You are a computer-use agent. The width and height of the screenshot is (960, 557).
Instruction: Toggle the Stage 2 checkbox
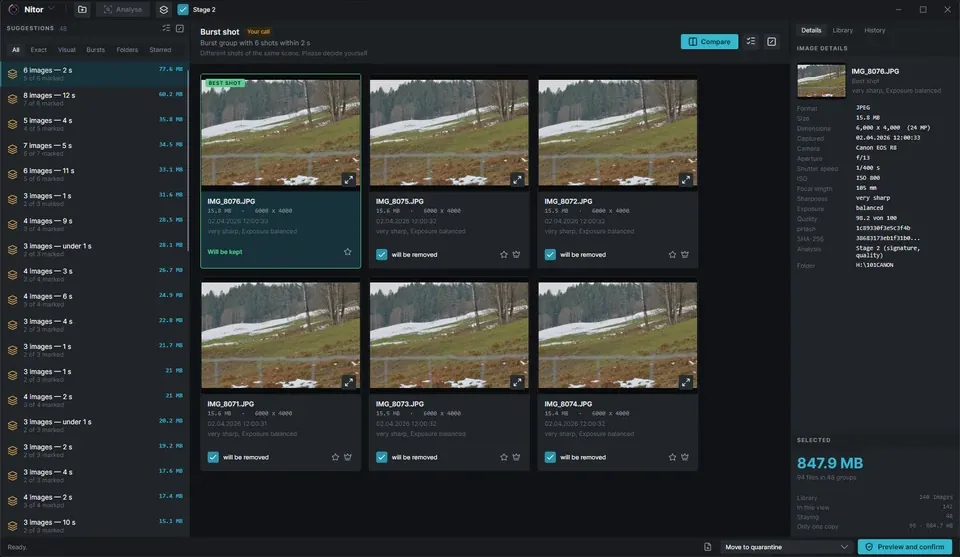(x=183, y=9)
